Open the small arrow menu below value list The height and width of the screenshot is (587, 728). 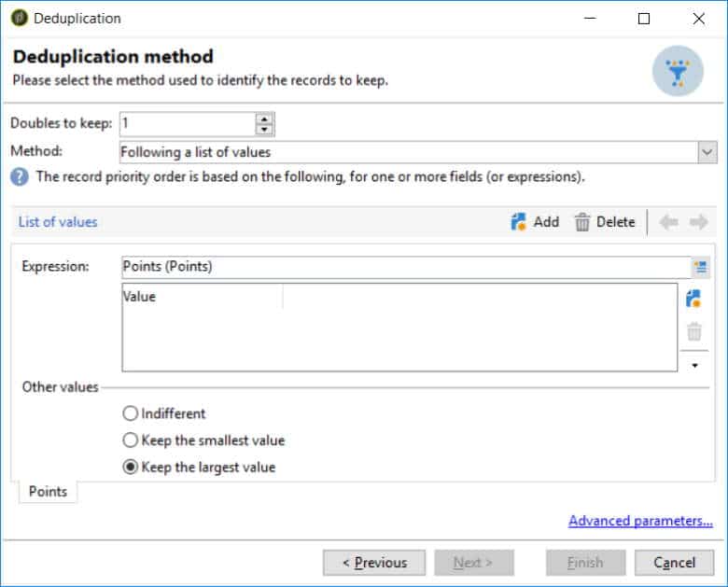tap(694, 366)
